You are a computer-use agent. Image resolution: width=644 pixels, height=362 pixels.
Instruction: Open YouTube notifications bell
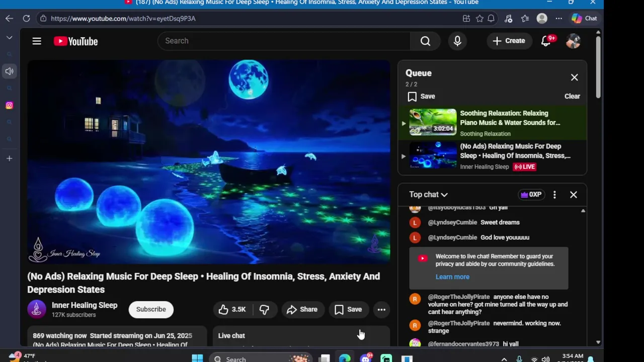pyautogui.click(x=546, y=41)
